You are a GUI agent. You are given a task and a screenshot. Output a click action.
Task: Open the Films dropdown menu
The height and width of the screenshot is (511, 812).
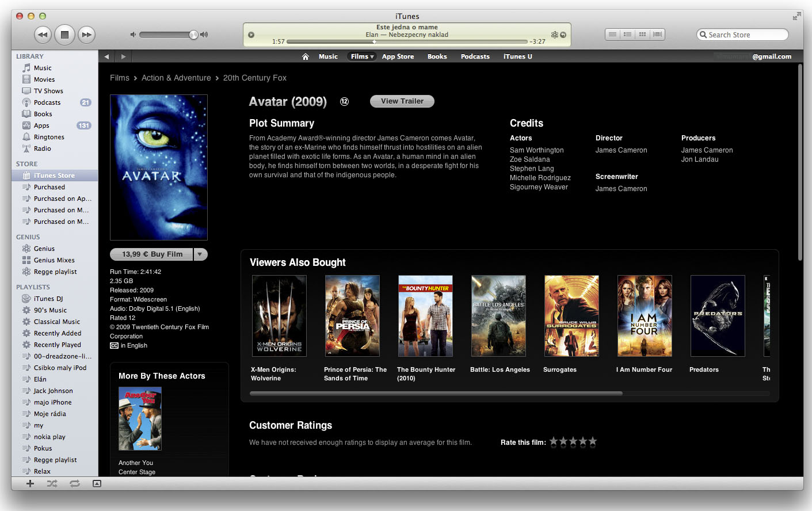tap(363, 56)
